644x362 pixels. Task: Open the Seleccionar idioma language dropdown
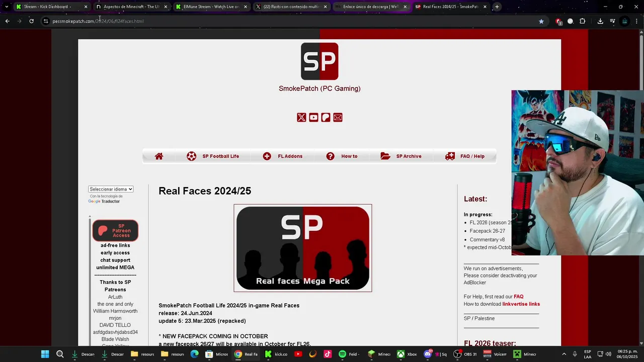pyautogui.click(x=111, y=189)
